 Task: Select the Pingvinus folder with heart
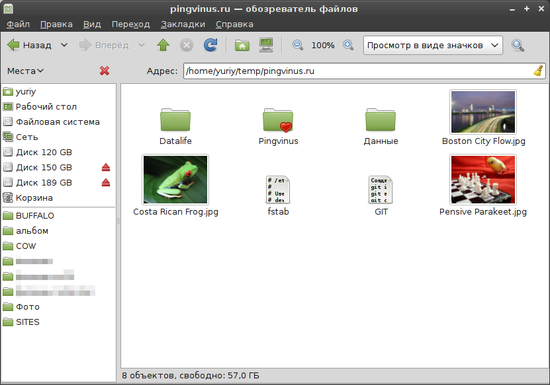(278, 120)
